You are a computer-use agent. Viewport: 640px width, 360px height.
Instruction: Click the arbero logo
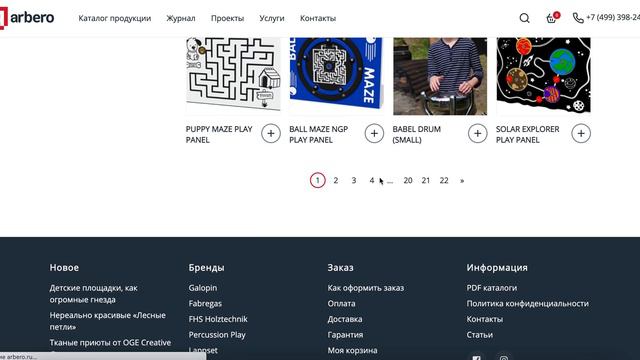[x=27, y=18]
